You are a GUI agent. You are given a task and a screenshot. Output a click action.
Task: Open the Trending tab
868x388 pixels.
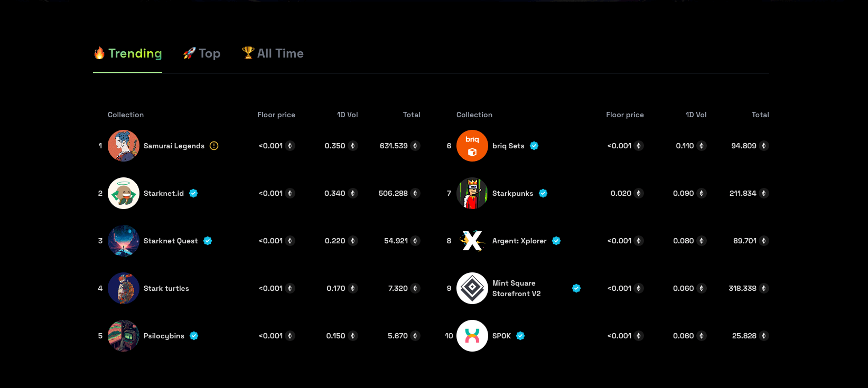coord(128,53)
